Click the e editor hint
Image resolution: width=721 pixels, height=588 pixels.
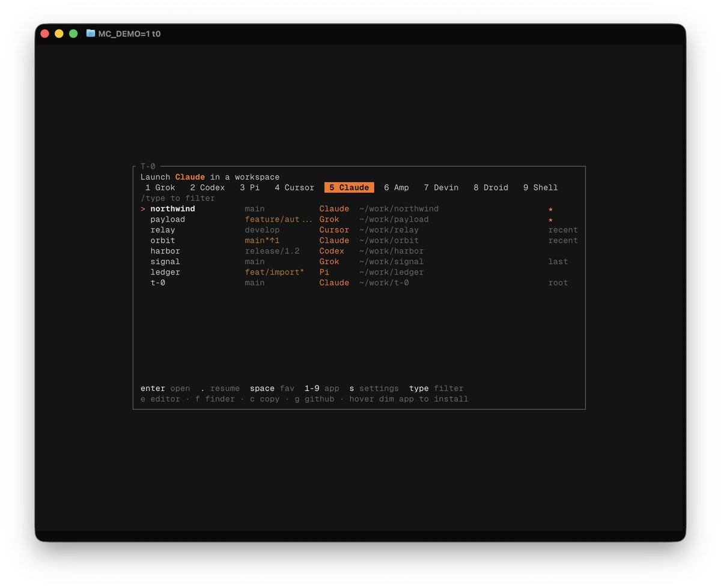160,399
